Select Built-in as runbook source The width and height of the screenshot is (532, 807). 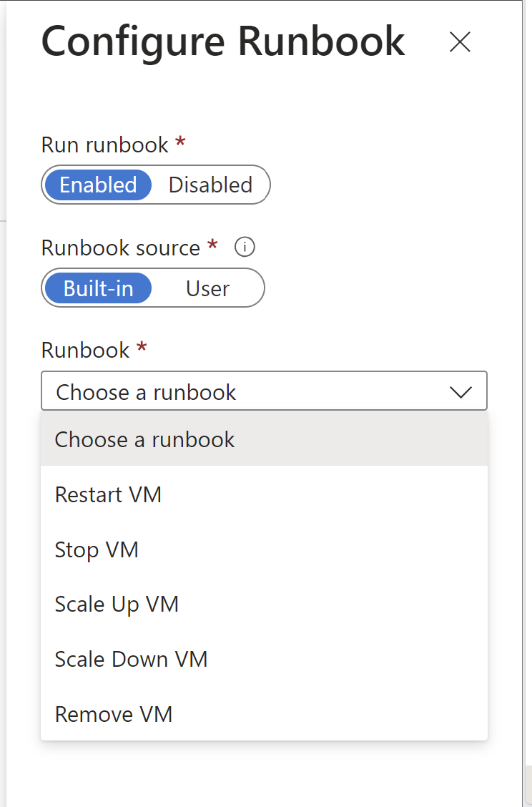coord(98,288)
